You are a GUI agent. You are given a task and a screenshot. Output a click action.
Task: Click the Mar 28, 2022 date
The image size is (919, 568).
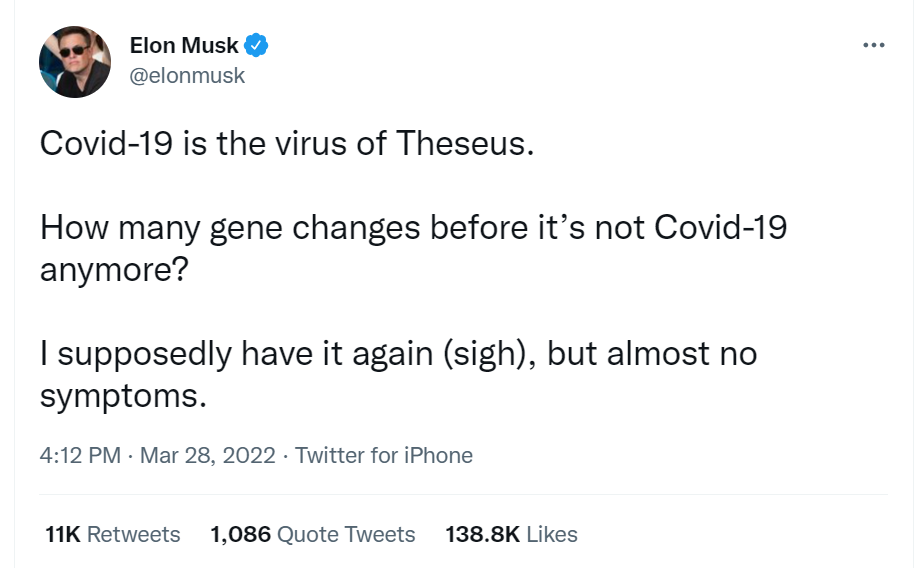pyautogui.click(x=207, y=456)
